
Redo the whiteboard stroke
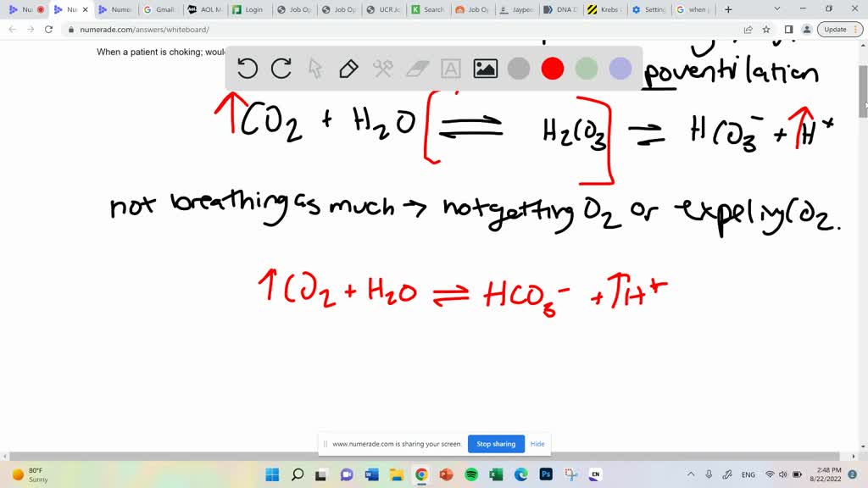(281, 69)
